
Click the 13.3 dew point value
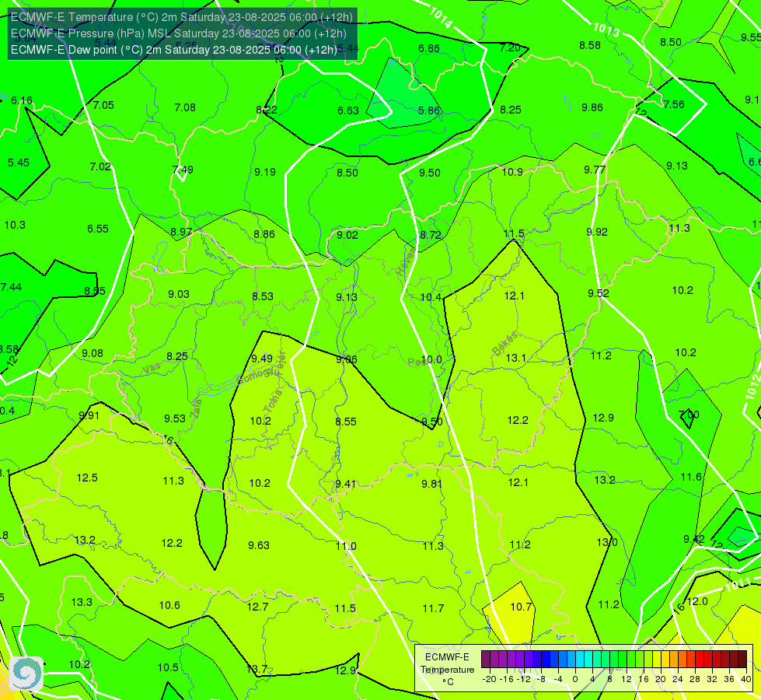(82, 602)
